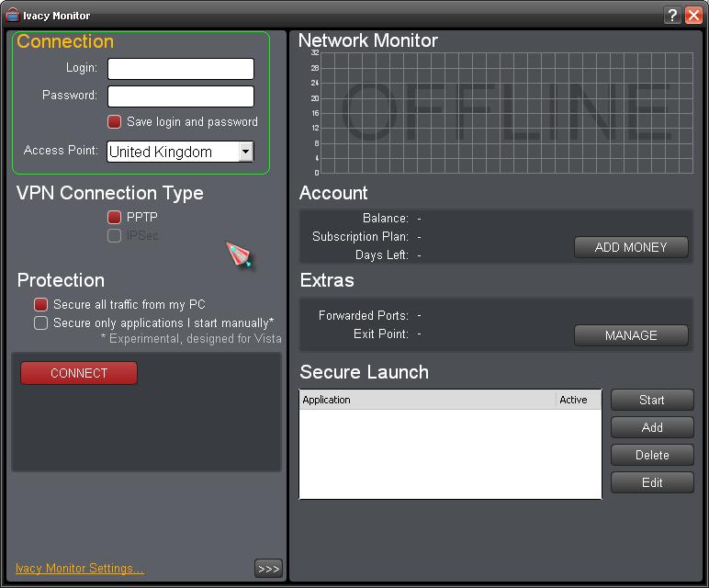The width and height of the screenshot is (709, 588).
Task: Click the Delete button in Secure Launch
Action: click(x=652, y=455)
